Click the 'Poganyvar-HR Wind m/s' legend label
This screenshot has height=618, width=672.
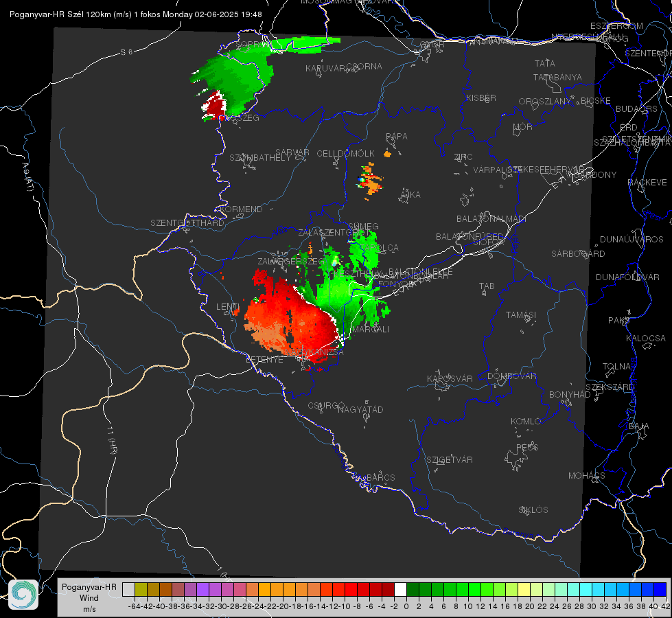pos(89,597)
